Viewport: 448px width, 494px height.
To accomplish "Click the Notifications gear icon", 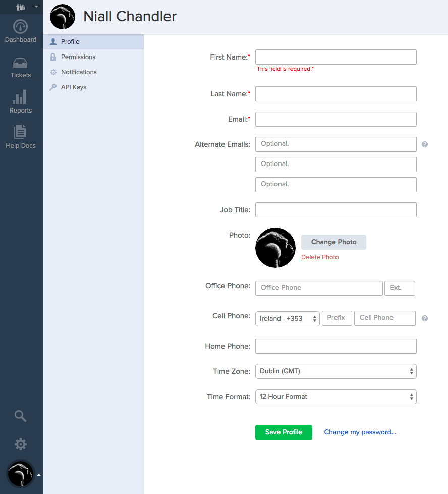I will tap(53, 72).
